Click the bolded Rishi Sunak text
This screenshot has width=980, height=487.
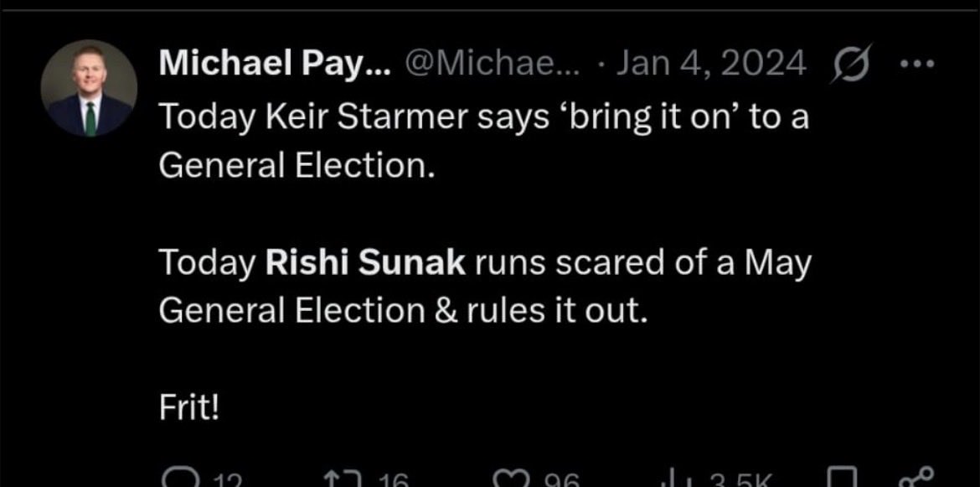point(366,263)
